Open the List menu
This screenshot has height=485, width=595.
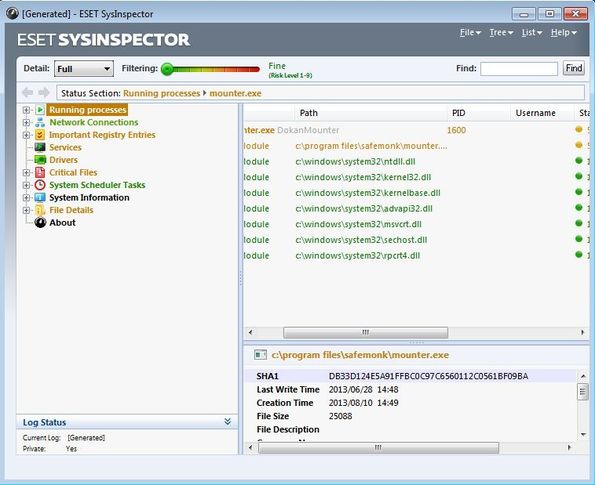point(532,33)
